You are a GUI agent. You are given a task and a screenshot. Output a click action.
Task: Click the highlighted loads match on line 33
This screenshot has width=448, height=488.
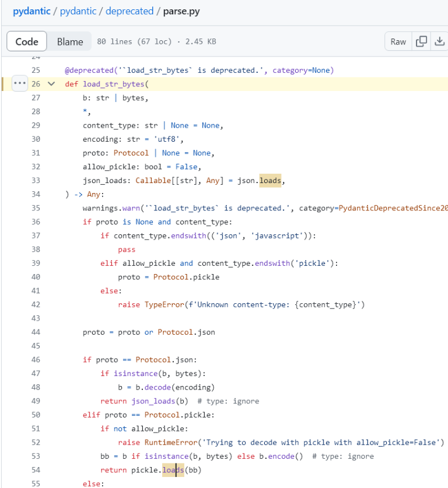[269, 180]
